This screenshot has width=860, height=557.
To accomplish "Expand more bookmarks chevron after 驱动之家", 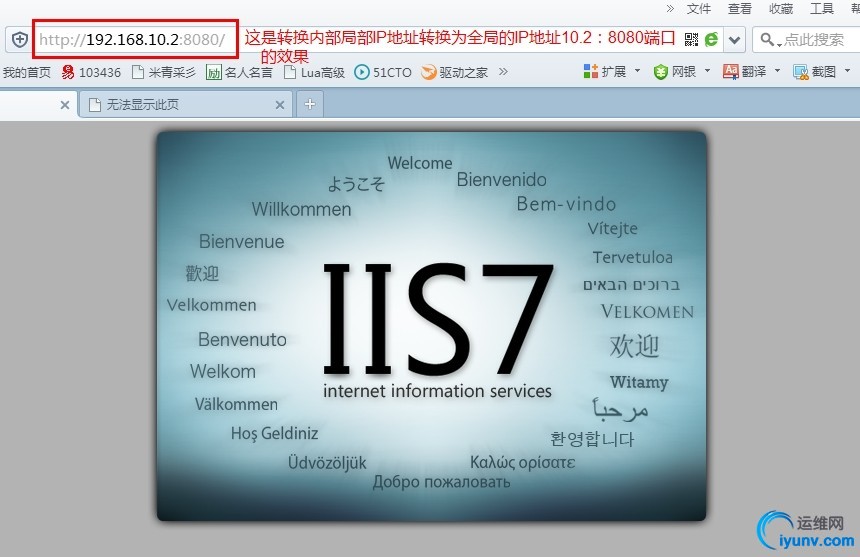I will coord(503,72).
